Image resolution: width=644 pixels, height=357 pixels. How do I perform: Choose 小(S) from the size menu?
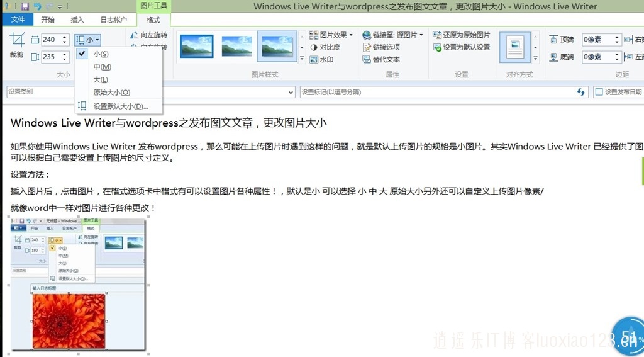pos(119,54)
